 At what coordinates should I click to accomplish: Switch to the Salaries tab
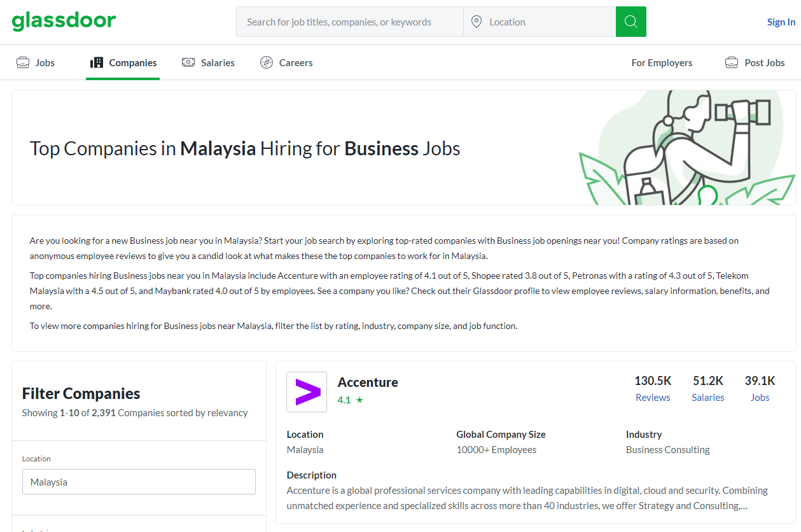[218, 62]
